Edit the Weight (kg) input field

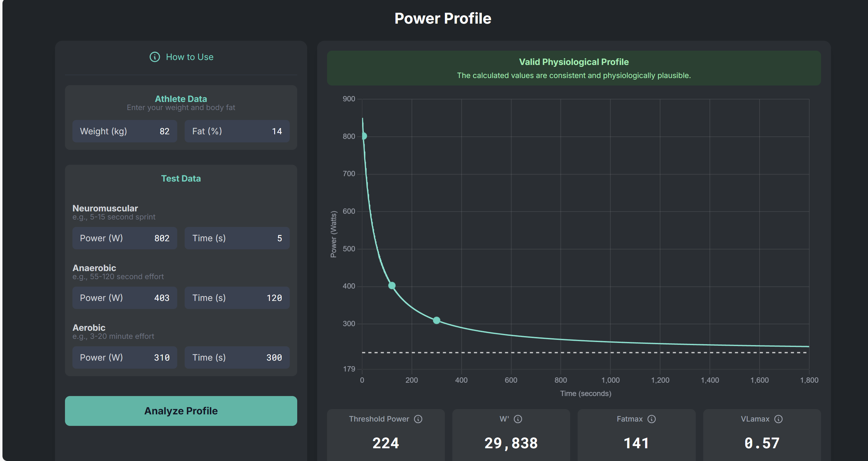coord(125,131)
